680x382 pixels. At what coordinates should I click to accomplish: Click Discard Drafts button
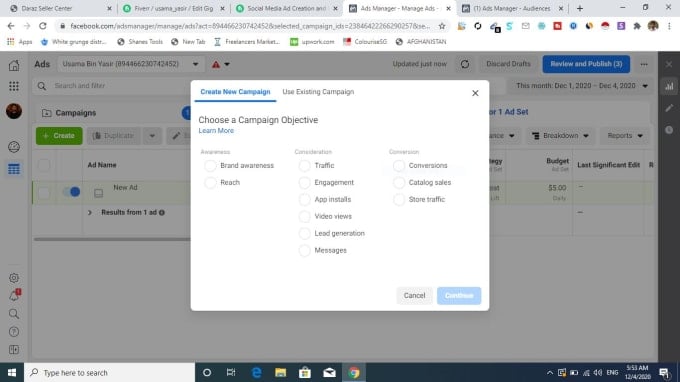point(508,64)
